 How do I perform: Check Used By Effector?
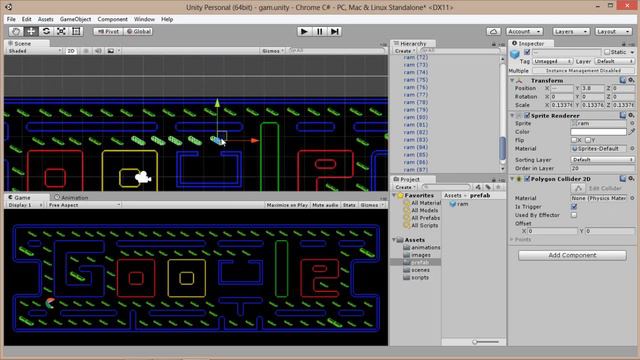click(x=574, y=215)
